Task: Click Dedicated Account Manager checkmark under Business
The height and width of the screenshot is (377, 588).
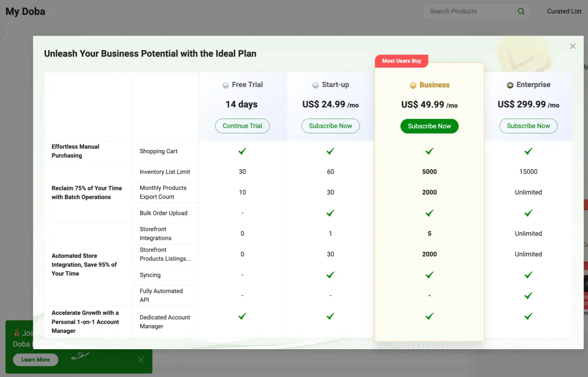Action: pyautogui.click(x=430, y=316)
